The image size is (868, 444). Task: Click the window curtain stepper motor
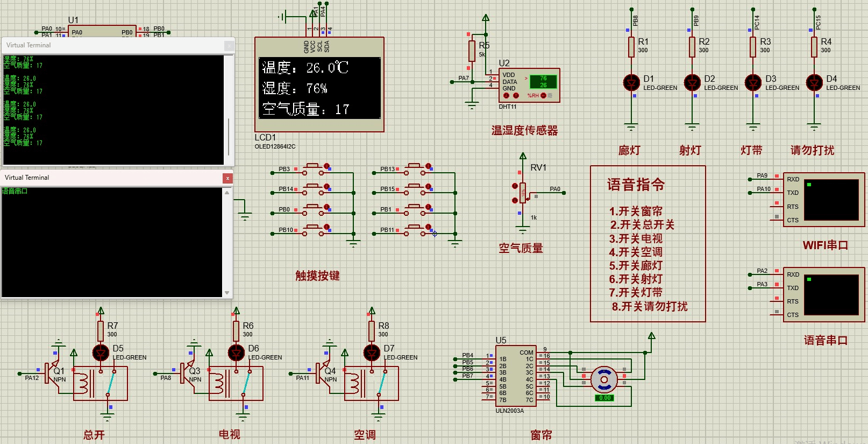pyautogui.click(x=604, y=380)
